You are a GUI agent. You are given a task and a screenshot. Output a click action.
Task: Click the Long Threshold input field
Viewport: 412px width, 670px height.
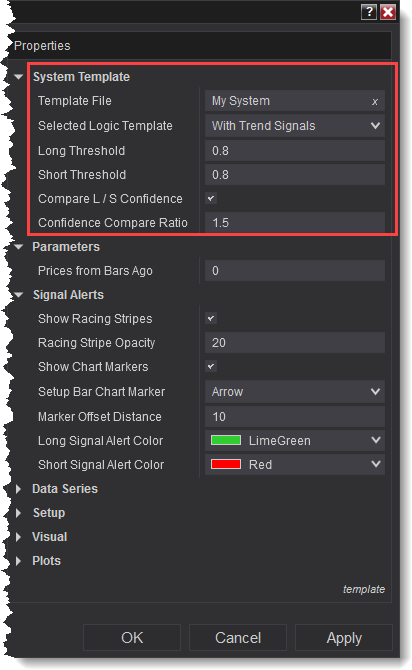(295, 150)
